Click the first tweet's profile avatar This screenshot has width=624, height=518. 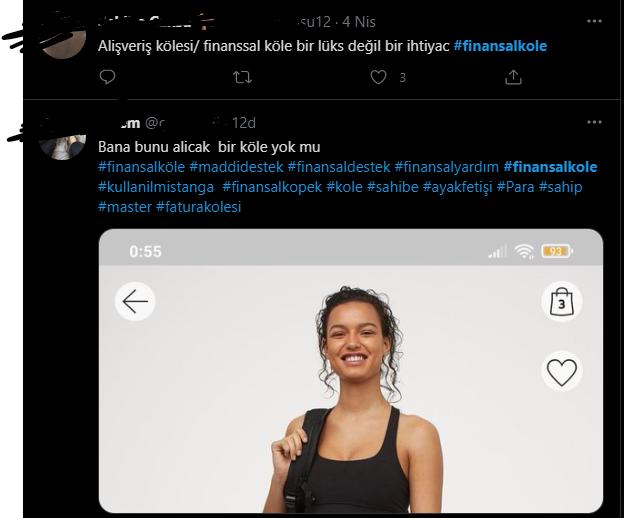pos(64,37)
